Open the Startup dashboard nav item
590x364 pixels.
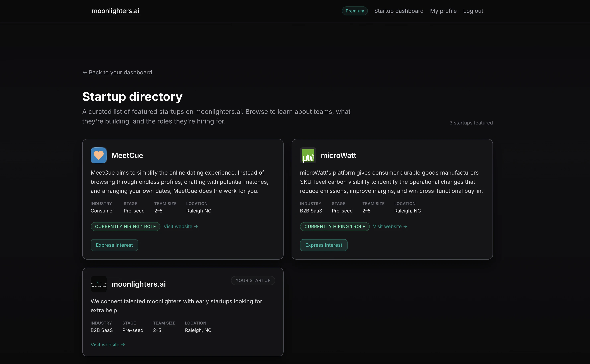[x=398, y=11]
